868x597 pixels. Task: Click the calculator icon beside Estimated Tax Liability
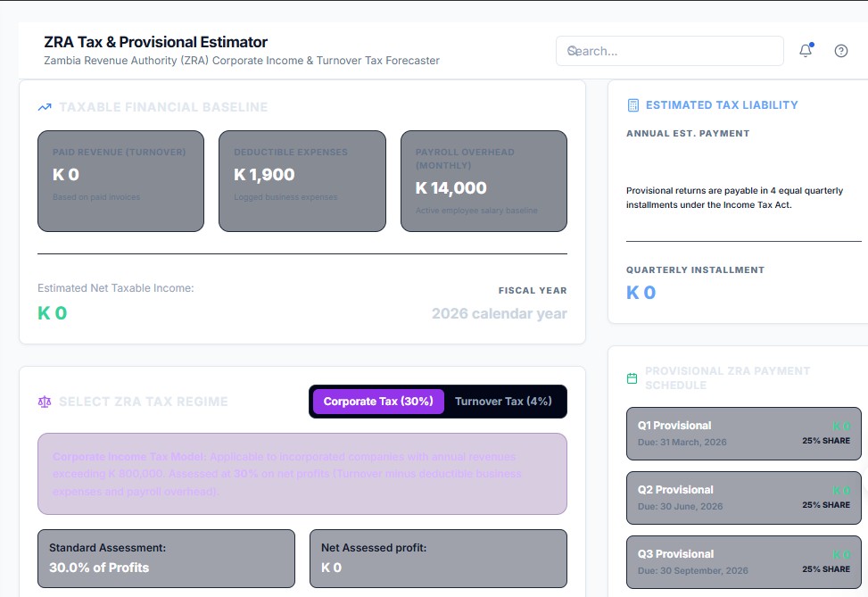tap(633, 105)
